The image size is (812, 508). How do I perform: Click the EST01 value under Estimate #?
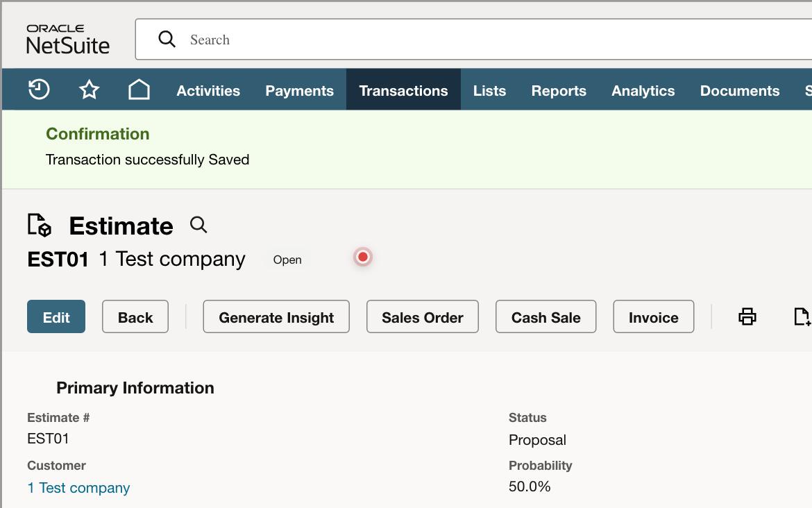(48, 439)
